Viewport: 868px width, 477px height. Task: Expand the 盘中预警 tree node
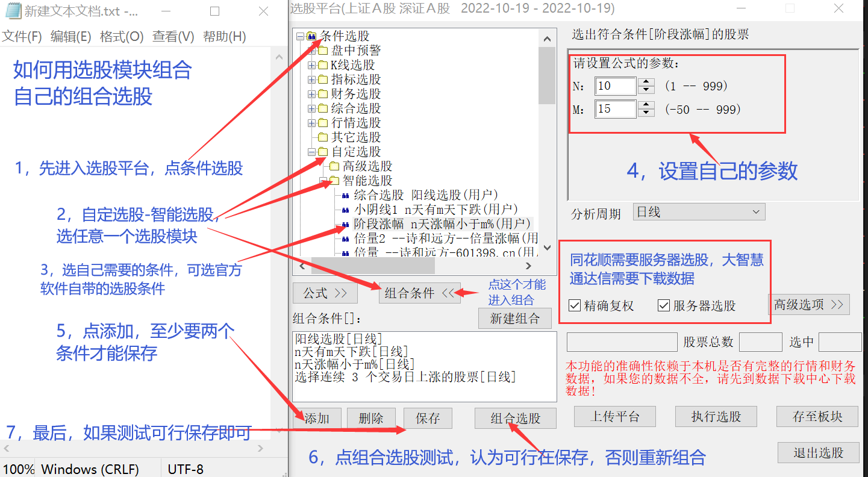tap(312, 51)
